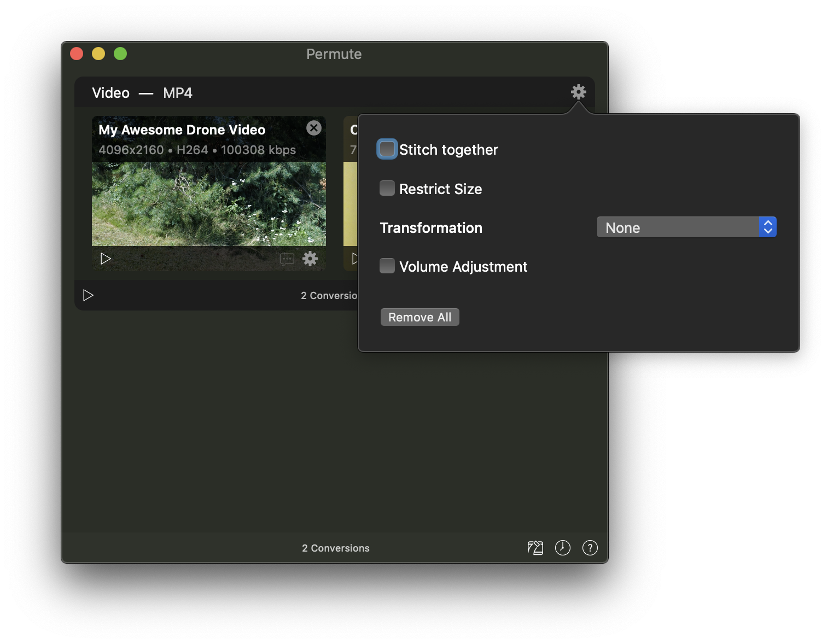This screenshot has height=644, width=839.
Task: Toggle the Volume Adjustment checkbox
Action: click(x=387, y=266)
